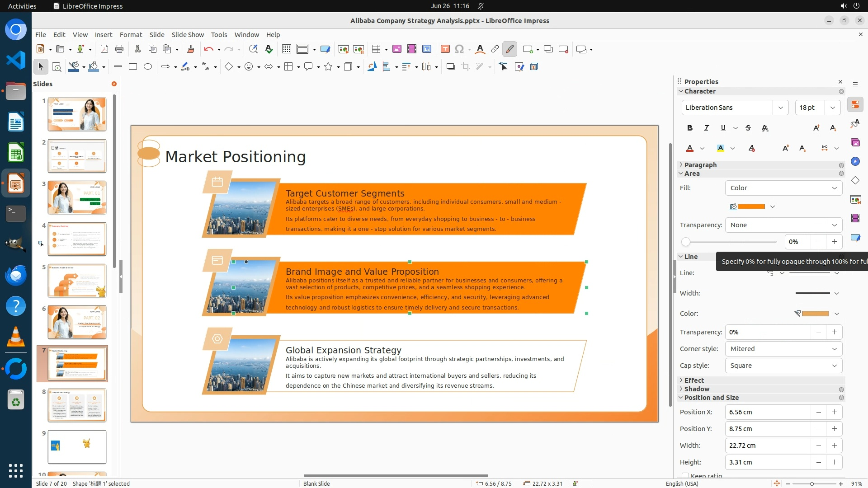Open the Fill type dropdown

(x=783, y=188)
